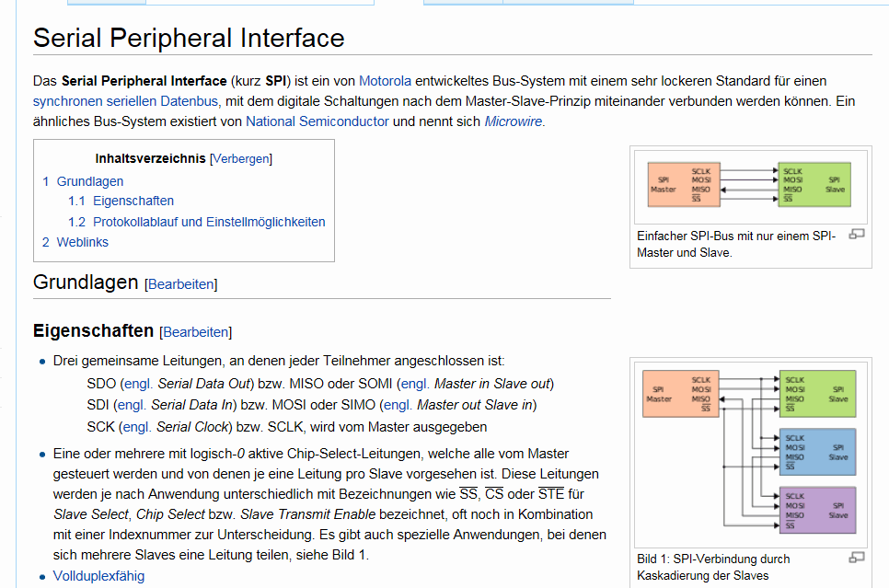This screenshot has width=889, height=588.
Task: Click the bold 'SPI' abbreviation in the intro
Action: [275, 81]
